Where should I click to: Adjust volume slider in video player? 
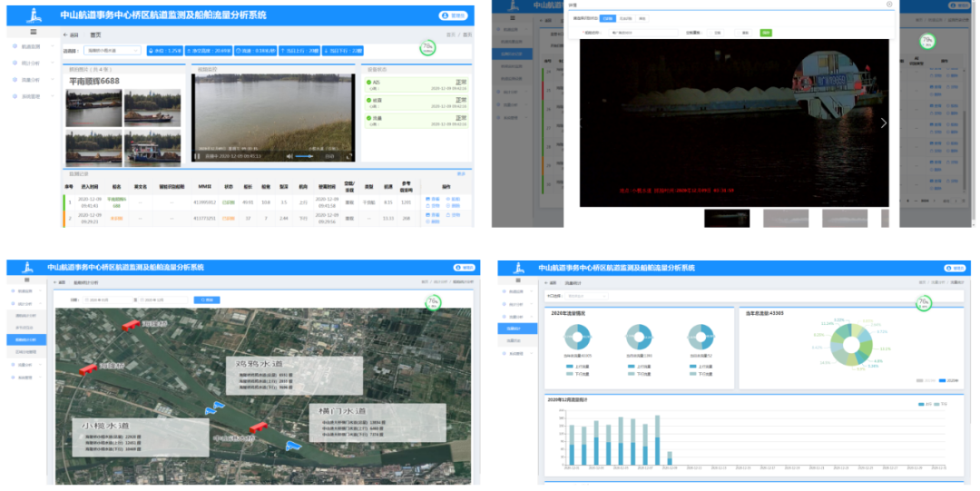click(309, 156)
